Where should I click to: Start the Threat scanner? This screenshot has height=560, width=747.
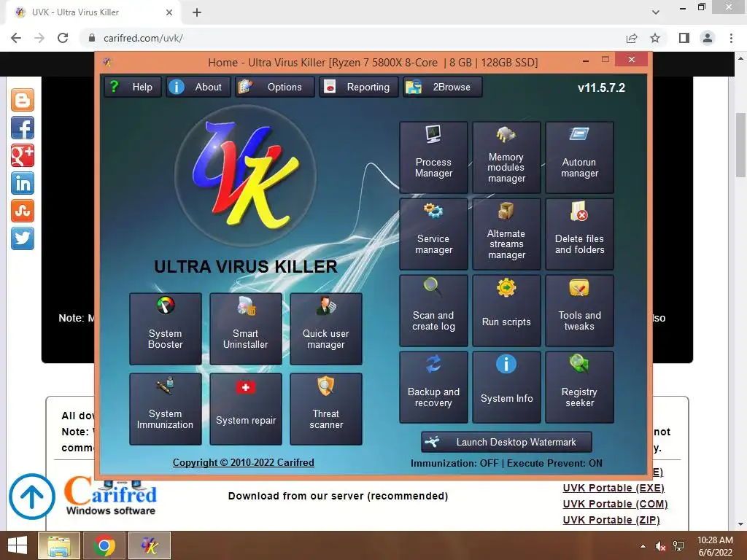tap(326, 409)
